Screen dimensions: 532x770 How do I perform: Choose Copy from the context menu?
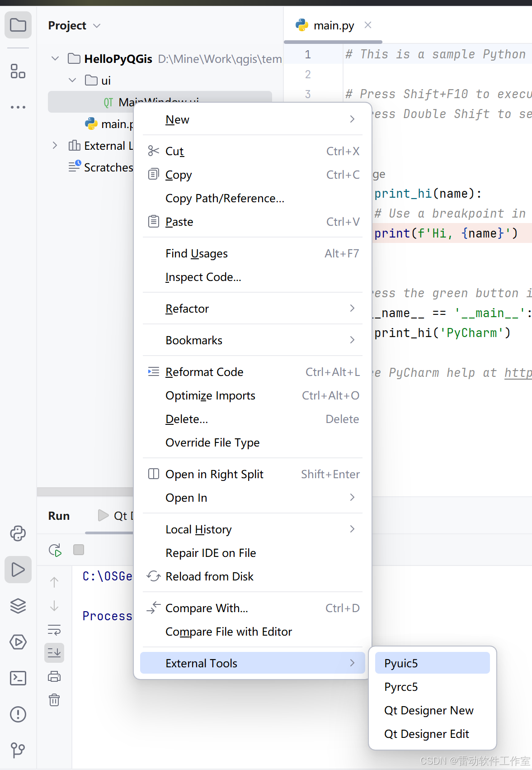(253, 175)
